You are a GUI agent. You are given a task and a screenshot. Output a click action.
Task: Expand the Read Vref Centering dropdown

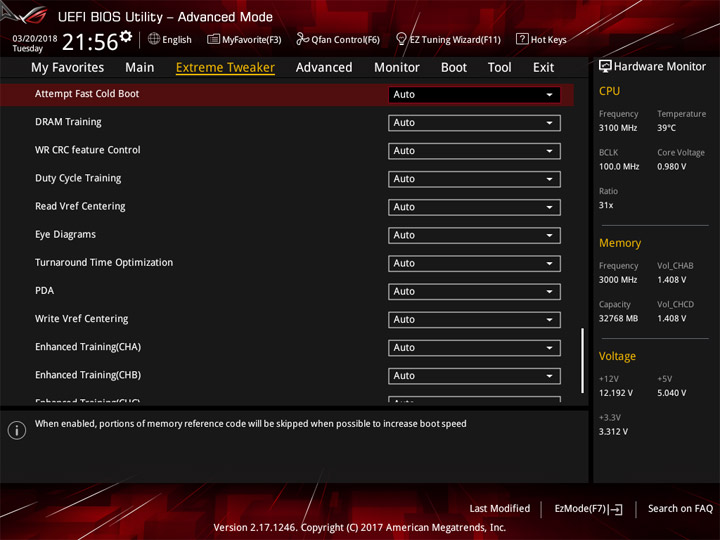point(474,207)
